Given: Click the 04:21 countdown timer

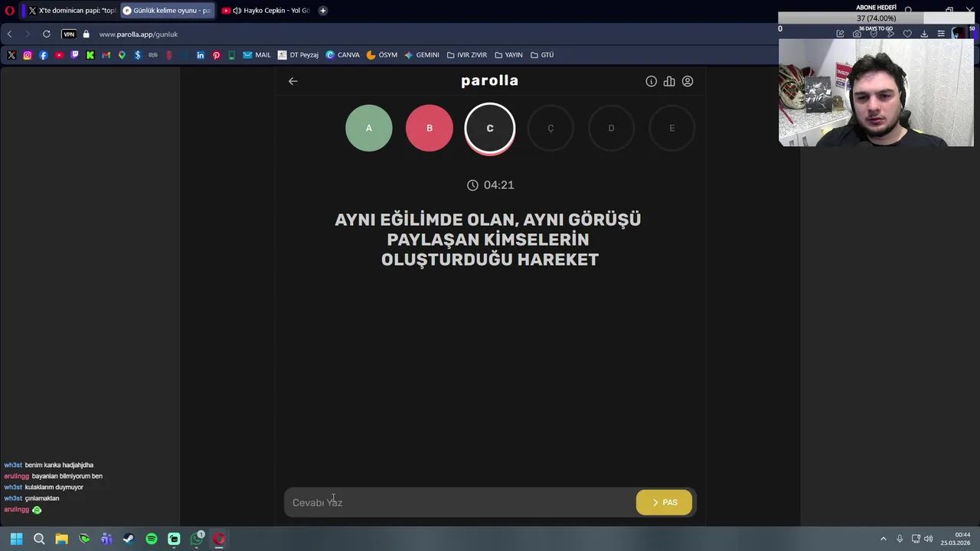Looking at the screenshot, I should tap(490, 185).
